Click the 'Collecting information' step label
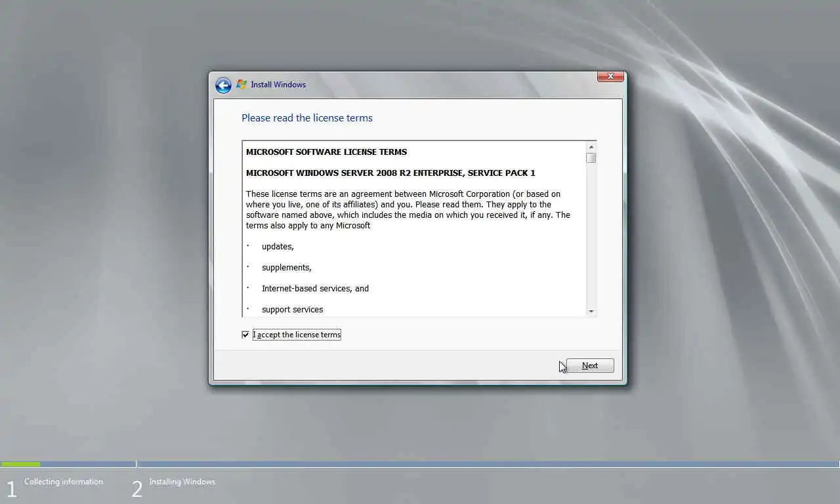Viewport: 840px width, 504px height. click(x=64, y=482)
